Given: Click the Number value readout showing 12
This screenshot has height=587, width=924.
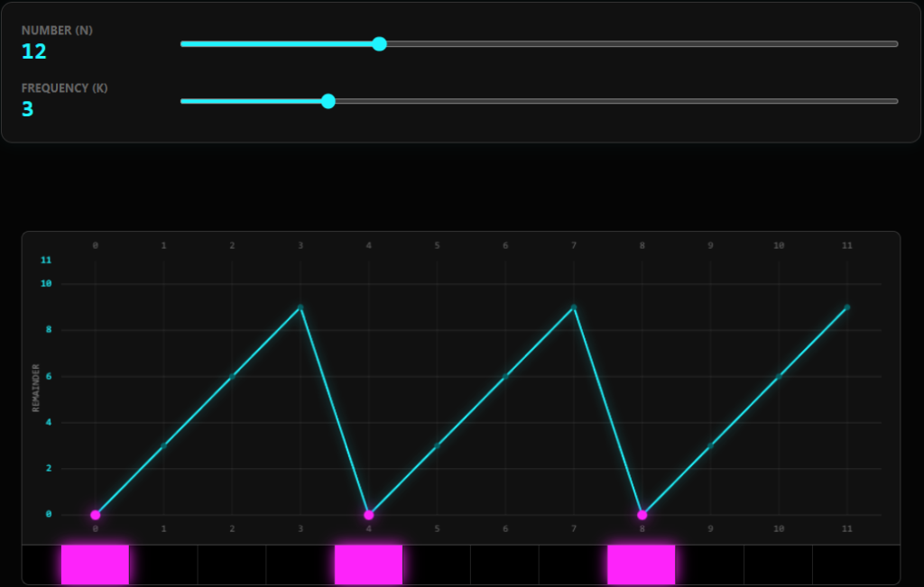Looking at the screenshot, I should pyautogui.click(x=34, y=51).
